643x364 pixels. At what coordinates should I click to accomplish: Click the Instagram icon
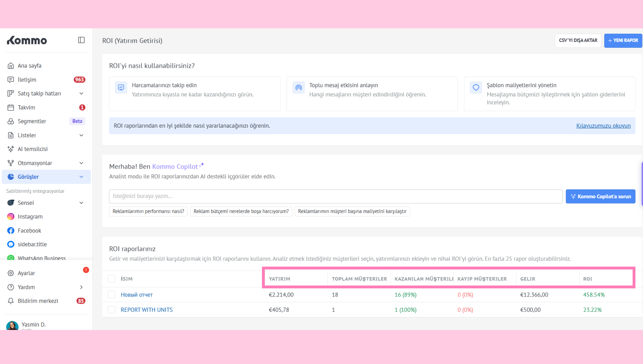[x=10, y=217]
